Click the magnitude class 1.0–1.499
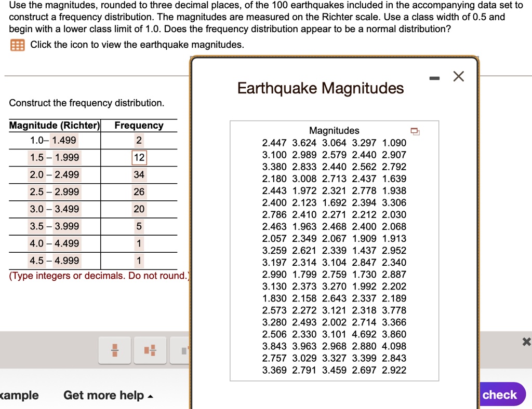The height and width of the screenshot is (409, 532). pyautogui.click(x=54, y=140)
